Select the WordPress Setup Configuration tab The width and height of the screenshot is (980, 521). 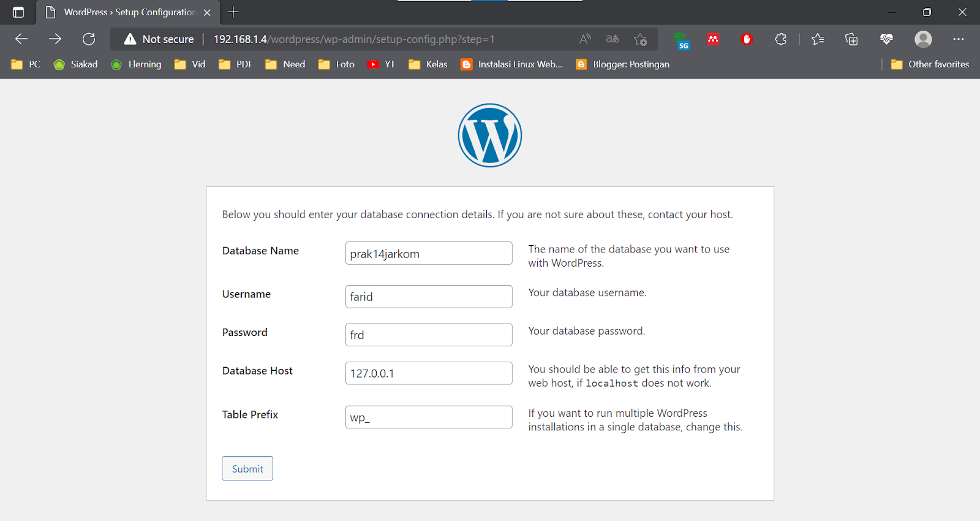[x=127, y=12]
